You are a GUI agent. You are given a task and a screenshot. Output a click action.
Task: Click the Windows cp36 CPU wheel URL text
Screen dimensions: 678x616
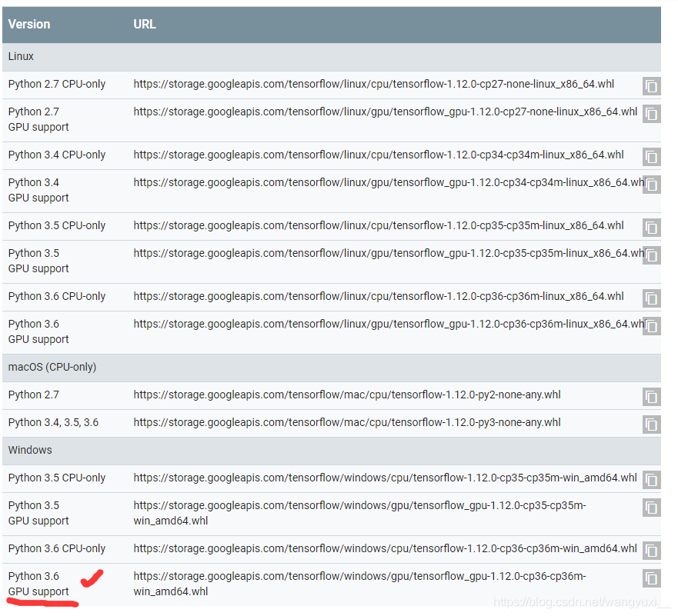385,548
